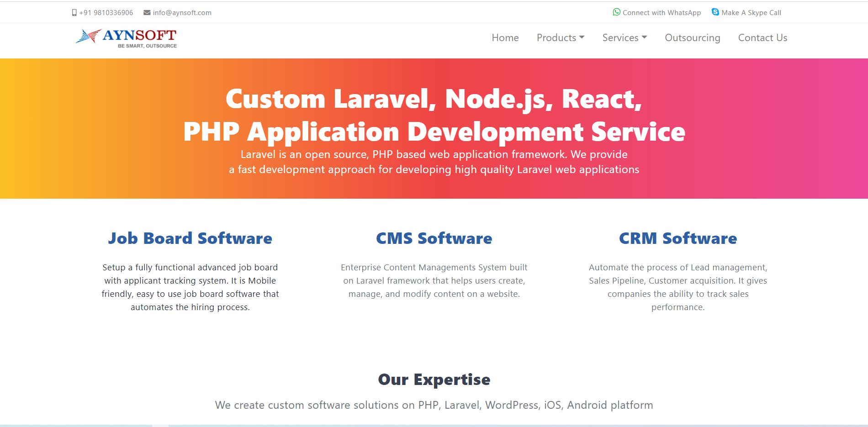The height and width of the screenshot is (427, 868).
Task: Click the WhatsApp icon in top bar
Action: 617,12
